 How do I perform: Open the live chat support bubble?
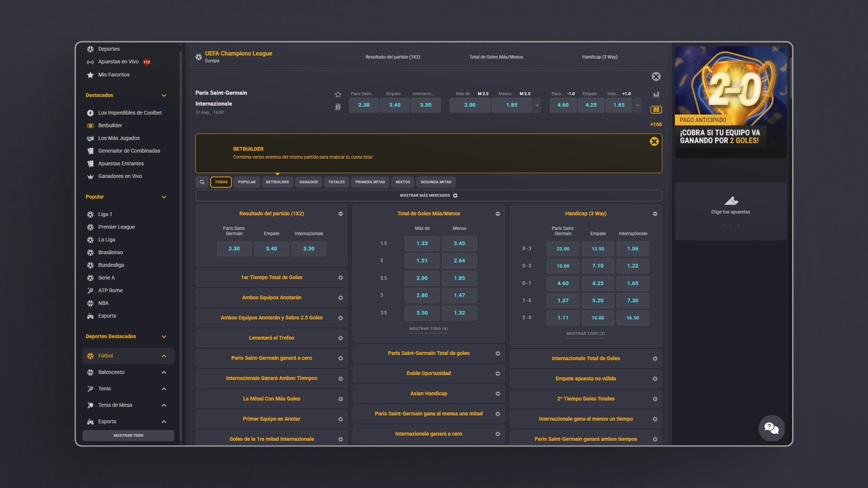[772, 428]
